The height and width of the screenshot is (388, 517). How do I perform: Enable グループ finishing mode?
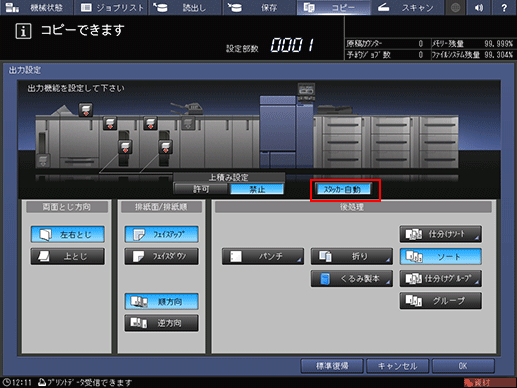tap(441, 301)
